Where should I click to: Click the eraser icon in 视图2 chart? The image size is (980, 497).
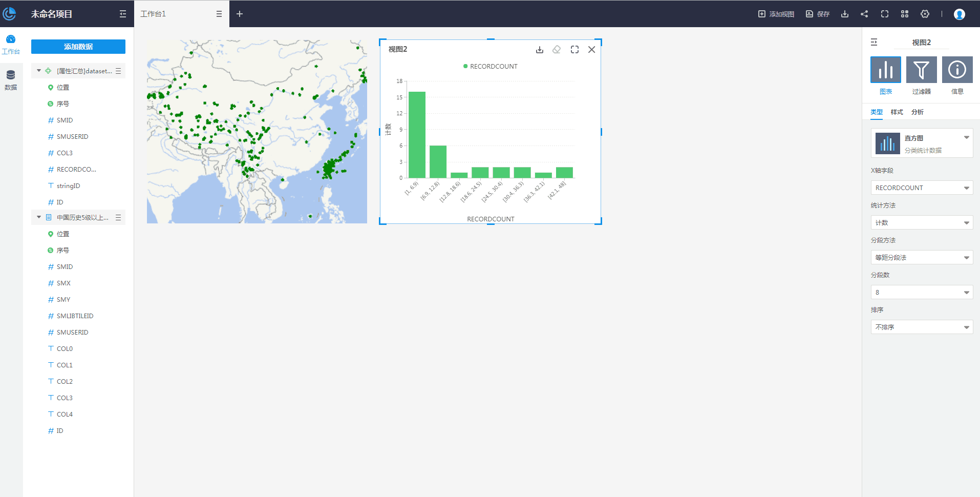click(557, 50)
